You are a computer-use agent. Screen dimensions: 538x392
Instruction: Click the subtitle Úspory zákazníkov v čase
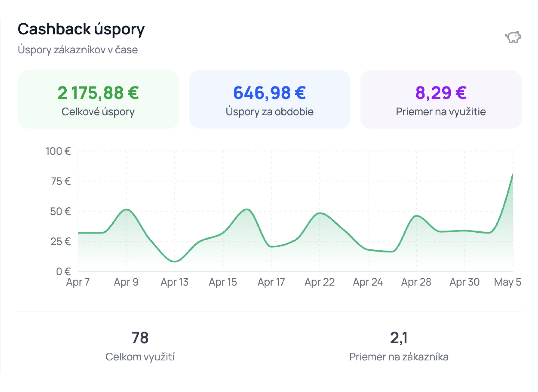click(78, 50)
